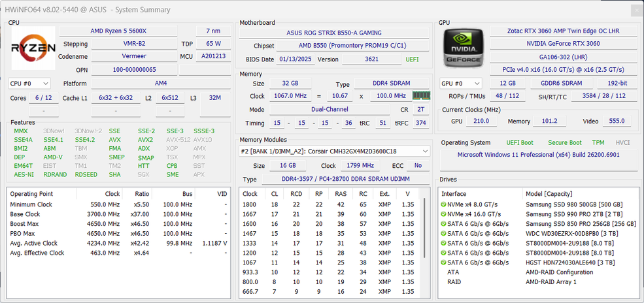Click the Secure Boot label
The height and width of the screenshot is (303, 644).
click(x=565, y=142)
